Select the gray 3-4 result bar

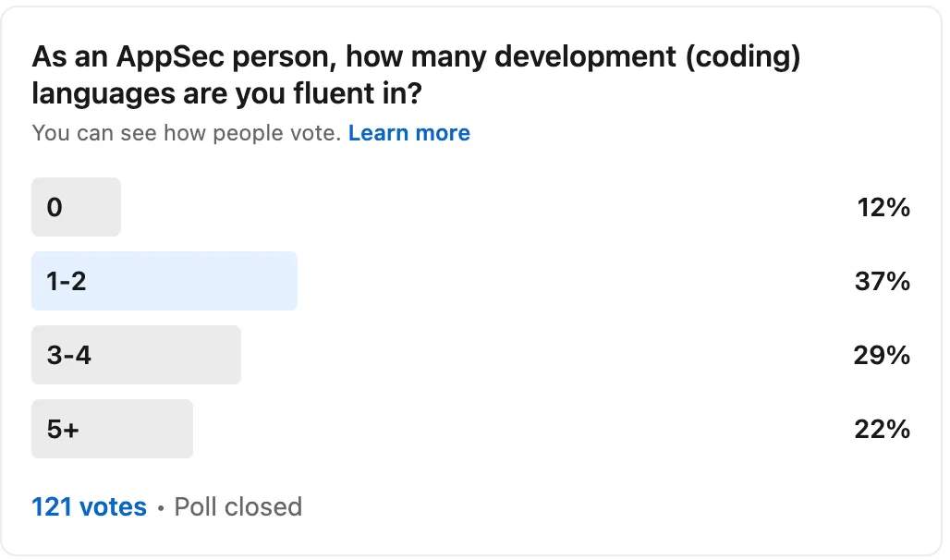[x=137, y=355]
